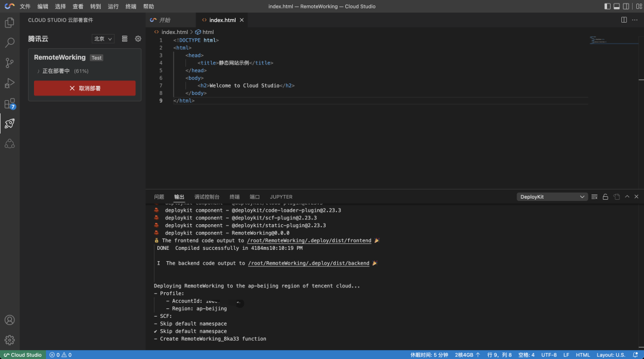Viewport: 644px width, 359px height.
Task: Open the Run and Debug view
Action: [10, 83]
